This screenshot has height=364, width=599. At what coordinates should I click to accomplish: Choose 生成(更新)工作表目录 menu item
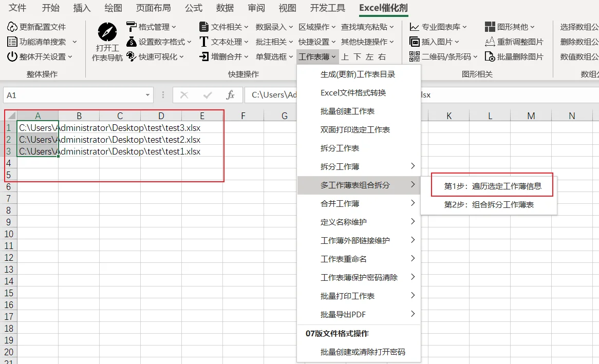click(x=359, y=74)
